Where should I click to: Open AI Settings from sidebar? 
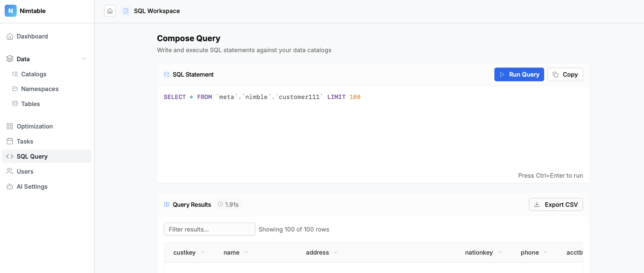click(x=32, y=187)
